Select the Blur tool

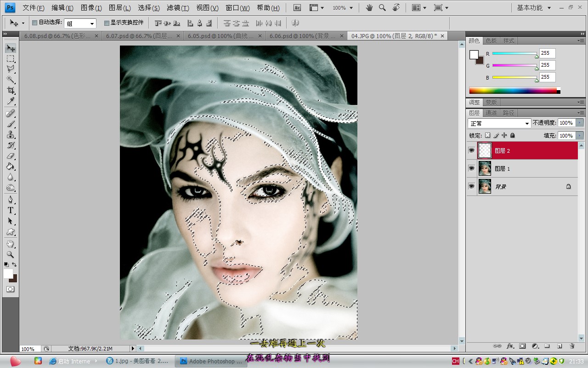[x=11, y=177]
